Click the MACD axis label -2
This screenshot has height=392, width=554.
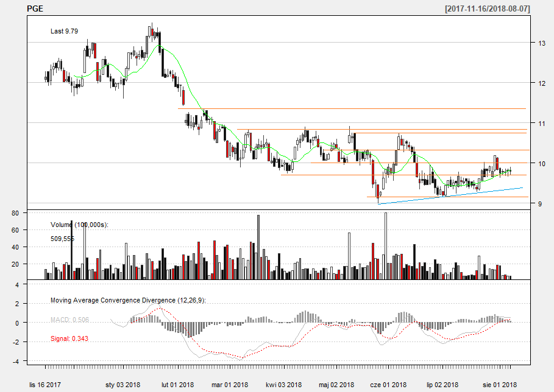[16, 342]
